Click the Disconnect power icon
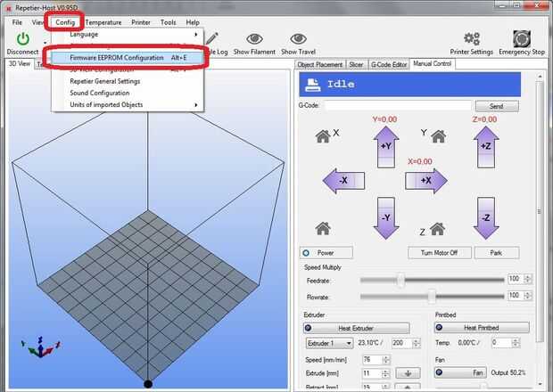The image size is (553, 392). coord(23,38)
